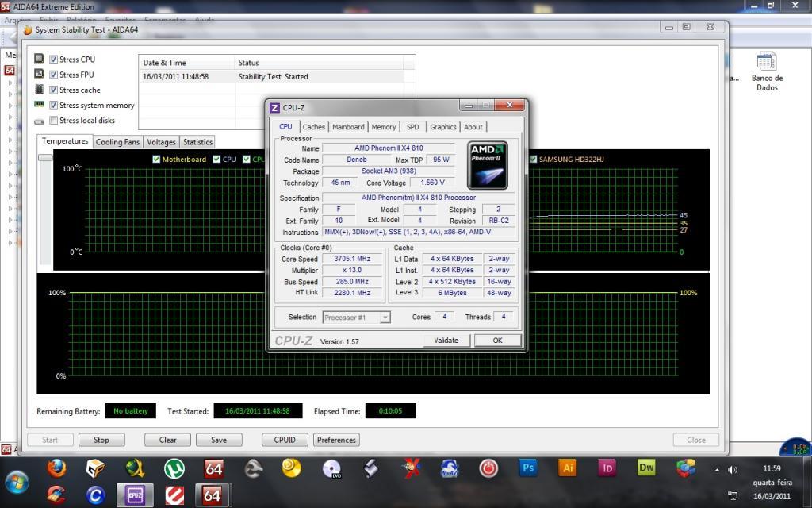
Task: Open Preferences in stability test
Action: click(x=336, y=440)
